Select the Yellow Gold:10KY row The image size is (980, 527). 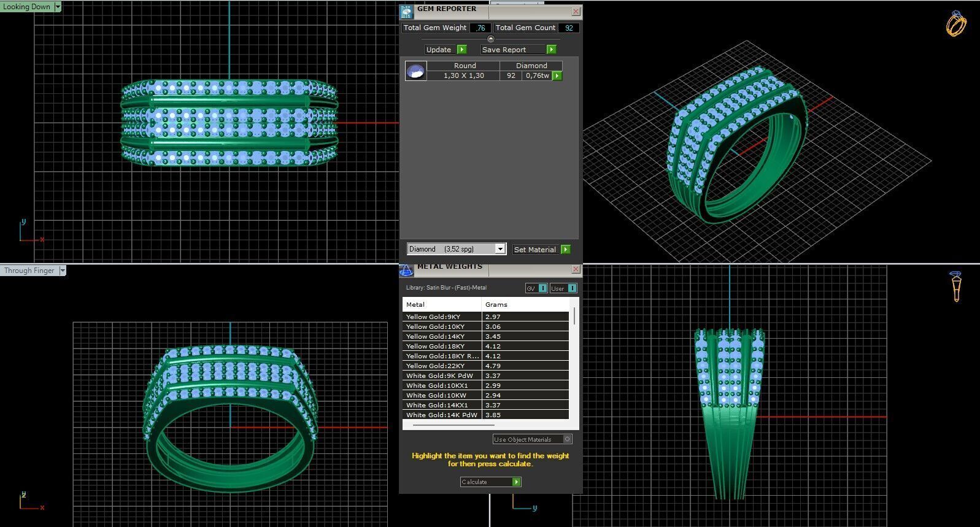[485, 326]
